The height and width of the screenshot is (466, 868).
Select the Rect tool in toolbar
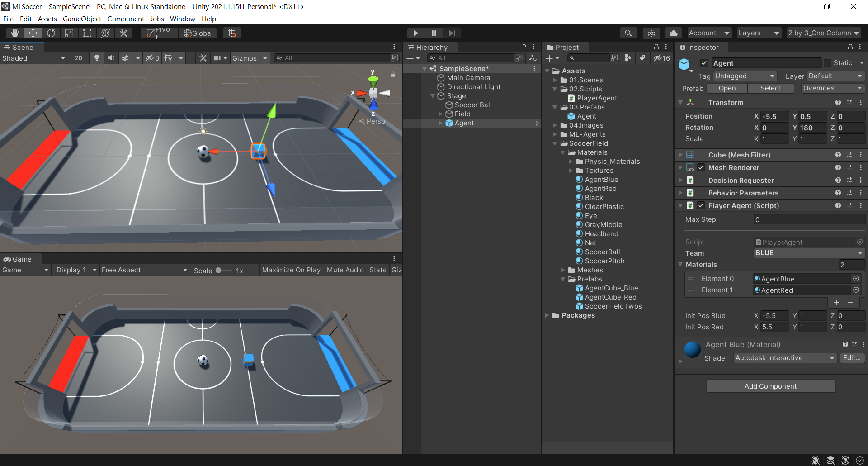point(87,33)
